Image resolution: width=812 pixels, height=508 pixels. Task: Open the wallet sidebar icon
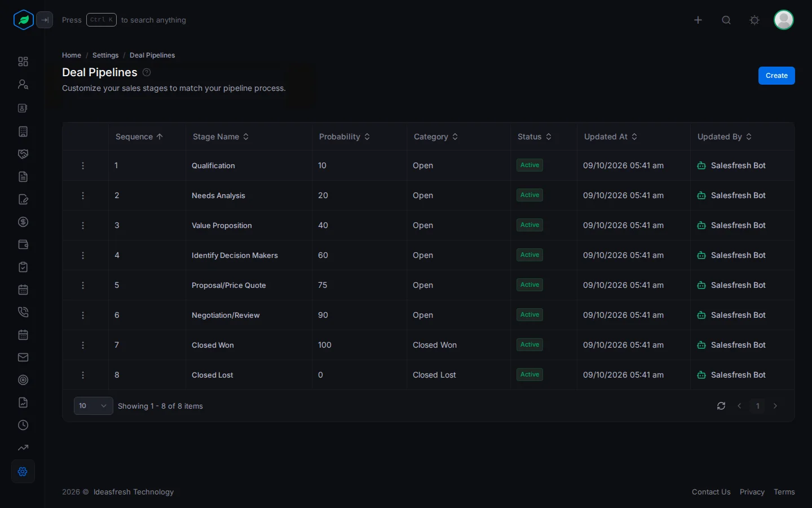click(x=23, y=244)
